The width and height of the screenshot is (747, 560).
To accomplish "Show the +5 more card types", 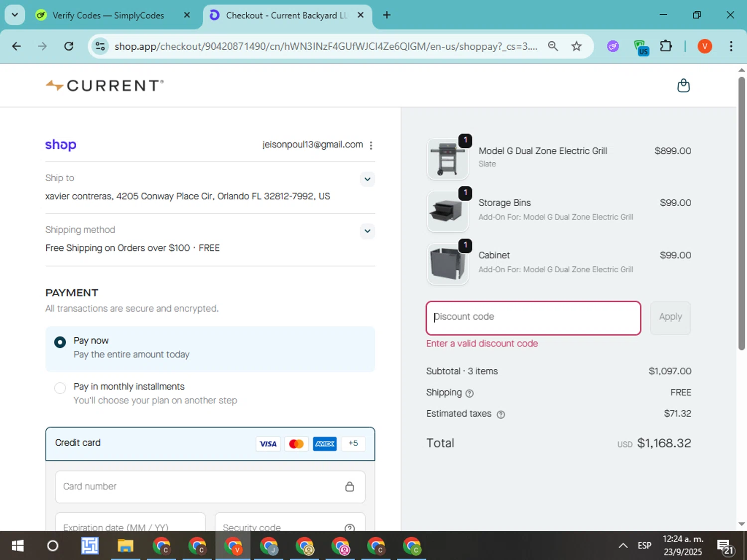I will click(353, 444).
